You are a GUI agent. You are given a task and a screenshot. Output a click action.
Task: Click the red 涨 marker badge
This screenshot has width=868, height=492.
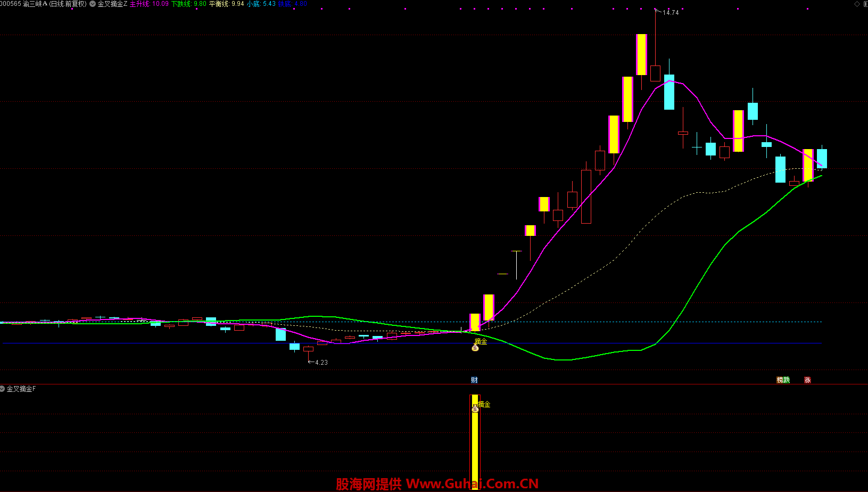pyautogui.click(x=807, y=380)
